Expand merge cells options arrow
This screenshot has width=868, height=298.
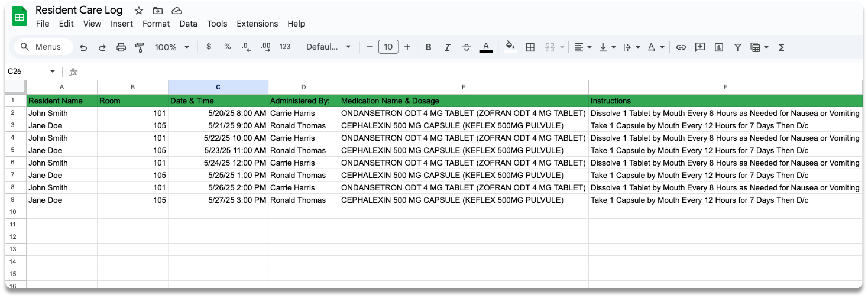point(562,47)
